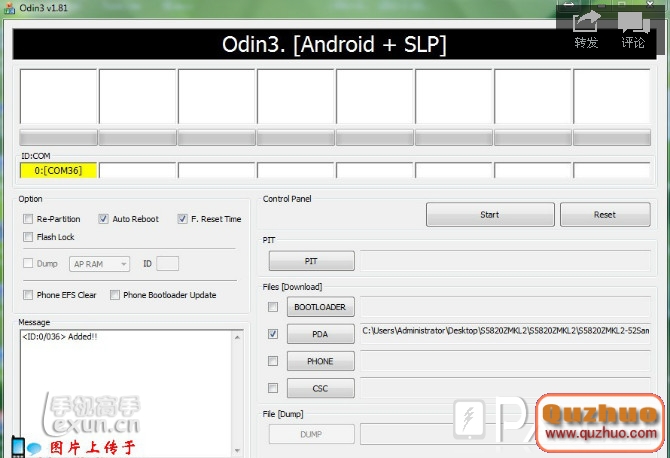The width and height of the screenshot is (670, 458).
Task: Click the PHONE file path field
Action: click(x=505, y=361)
